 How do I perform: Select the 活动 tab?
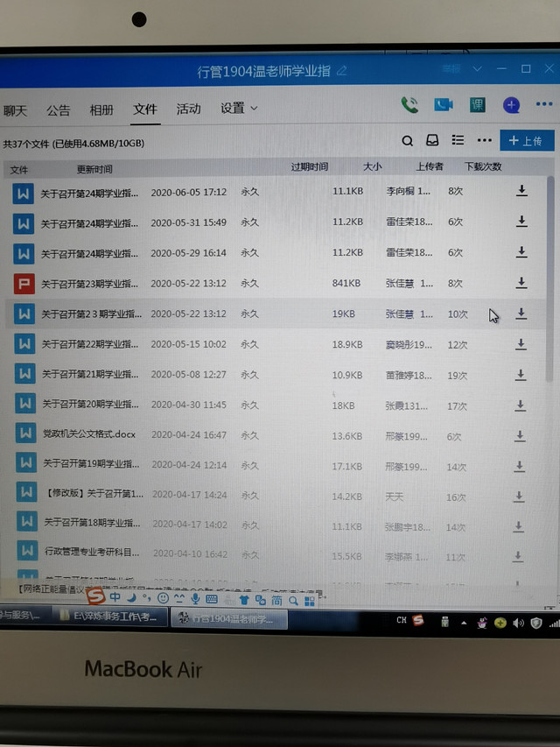188,109
